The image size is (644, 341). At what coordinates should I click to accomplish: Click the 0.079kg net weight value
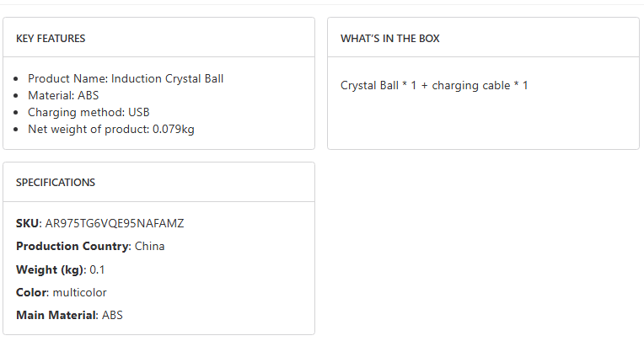tap(174, 129)
